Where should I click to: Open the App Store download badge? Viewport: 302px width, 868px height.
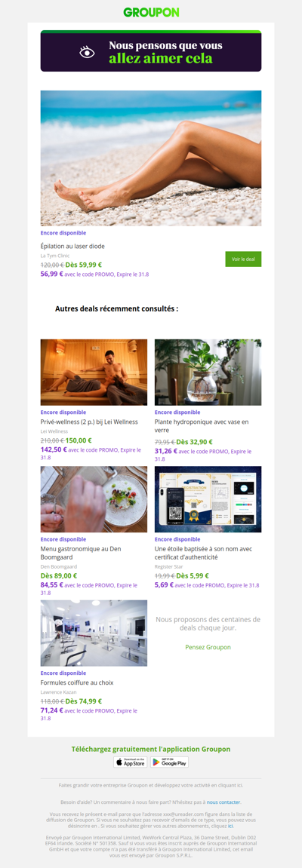coord(130,762)
